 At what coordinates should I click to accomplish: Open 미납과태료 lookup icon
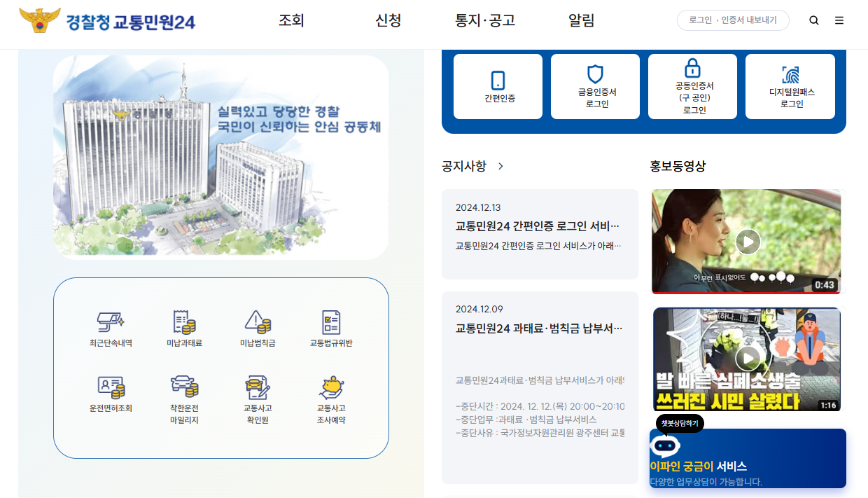click(183, 329)
